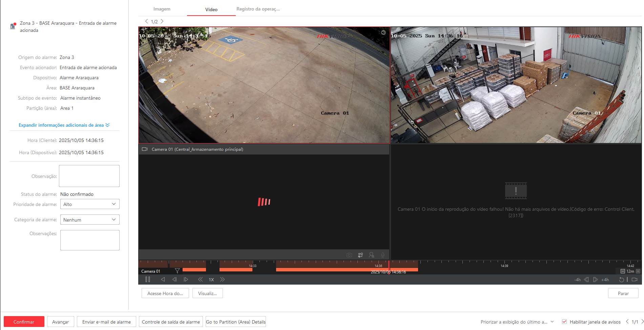
Task: Open Prioridade de alarme dropdown
Action: pyautogui.click(x=90, y=204)
